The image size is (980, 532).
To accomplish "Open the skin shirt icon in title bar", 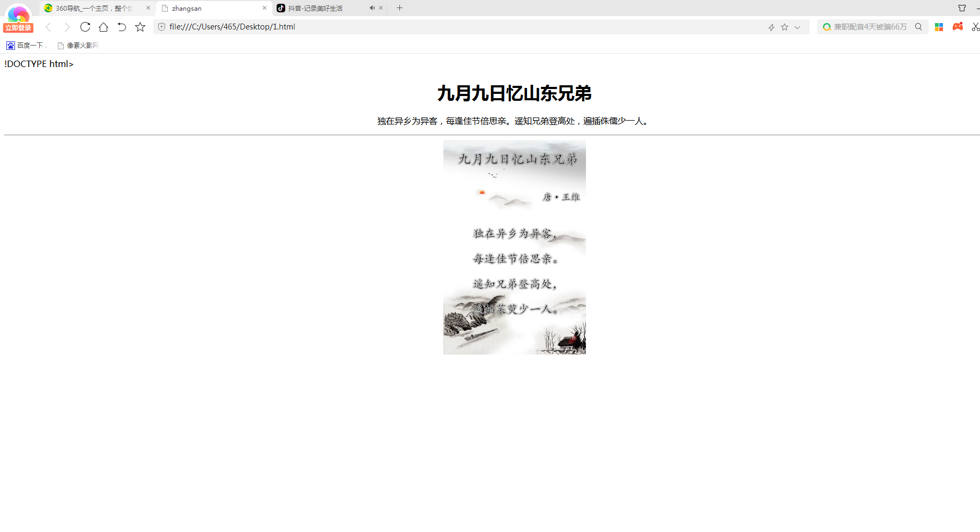I will click(962, 8).
